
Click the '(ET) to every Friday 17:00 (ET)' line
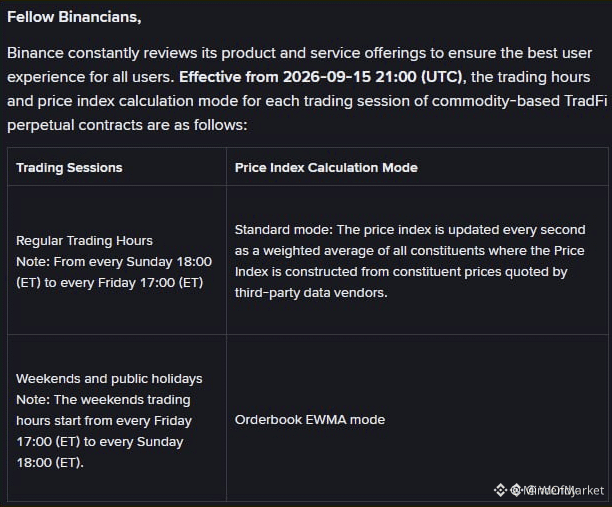(x=110, y=283)
